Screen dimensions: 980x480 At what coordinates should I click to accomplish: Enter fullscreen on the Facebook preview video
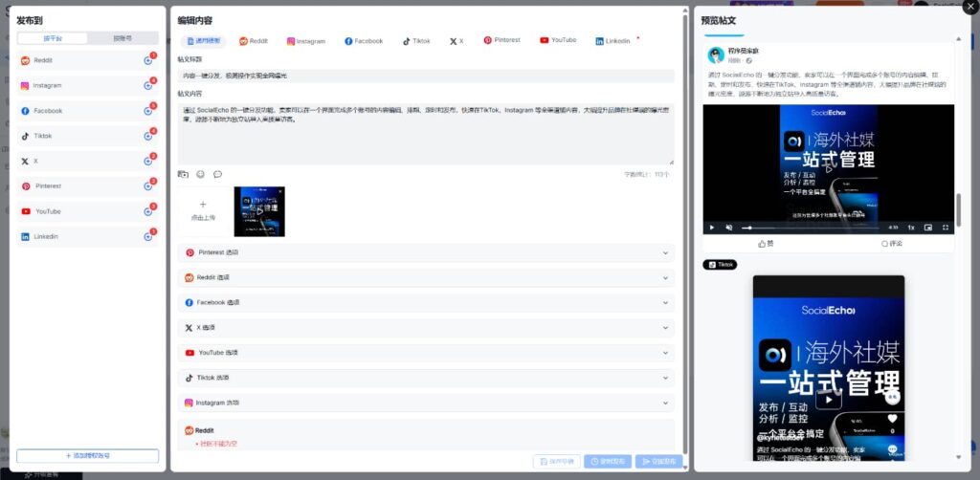pyautogui.click(x=946, y=228)
